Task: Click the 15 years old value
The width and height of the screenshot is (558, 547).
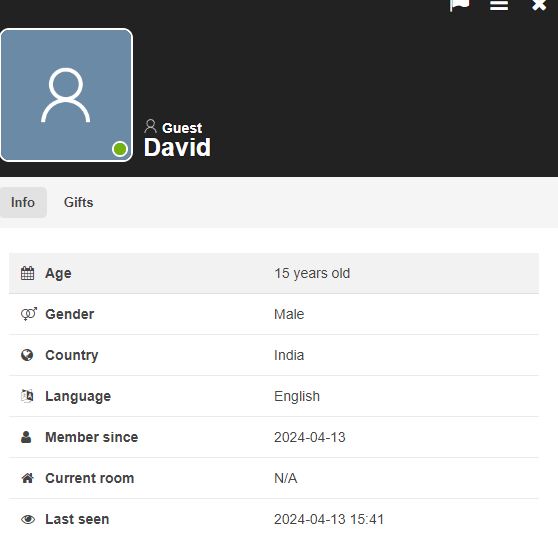Action: point(312,273)
